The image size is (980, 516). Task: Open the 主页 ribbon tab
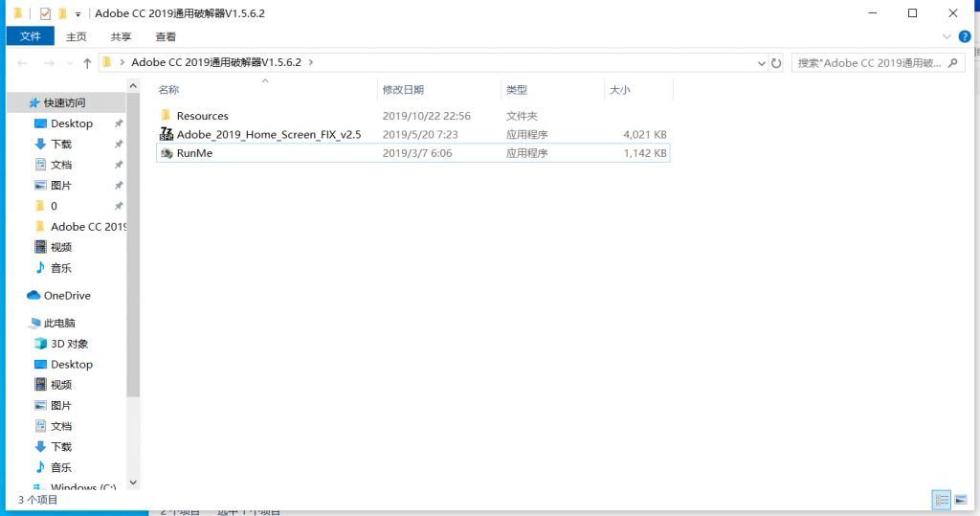(76, 36)
